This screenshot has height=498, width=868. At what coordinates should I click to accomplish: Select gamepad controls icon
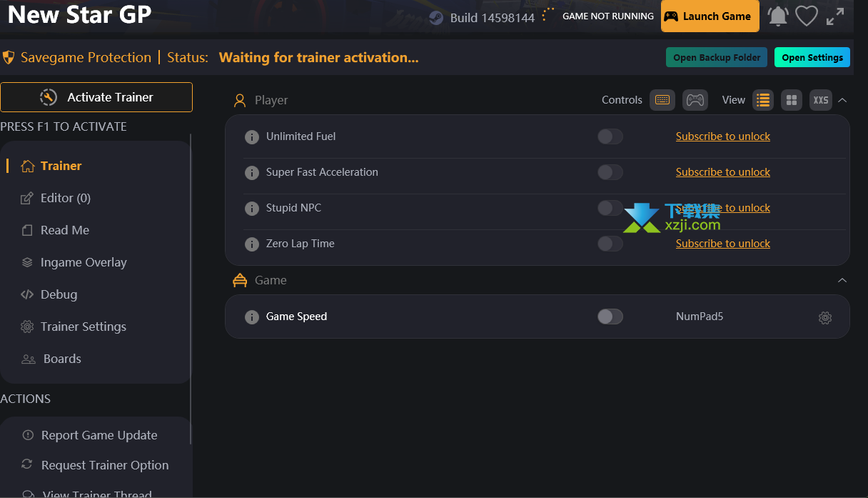[695, 100]
